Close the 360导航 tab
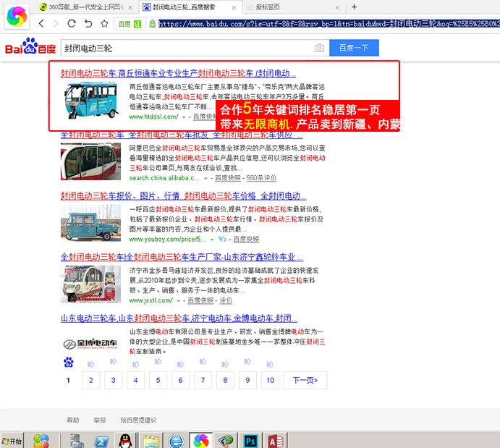 pyautogui.click(x=130, y=8)
